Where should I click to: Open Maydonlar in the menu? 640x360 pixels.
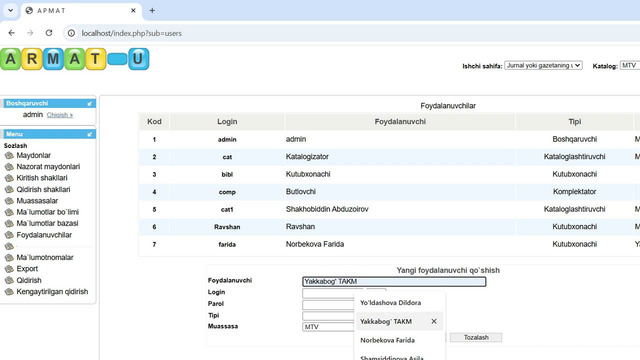click(33, 156)
